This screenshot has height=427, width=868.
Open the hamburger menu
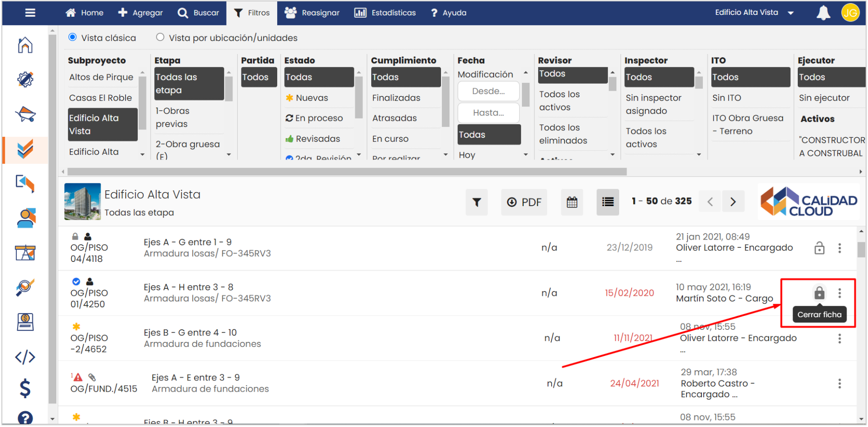(x=30, y=13)
